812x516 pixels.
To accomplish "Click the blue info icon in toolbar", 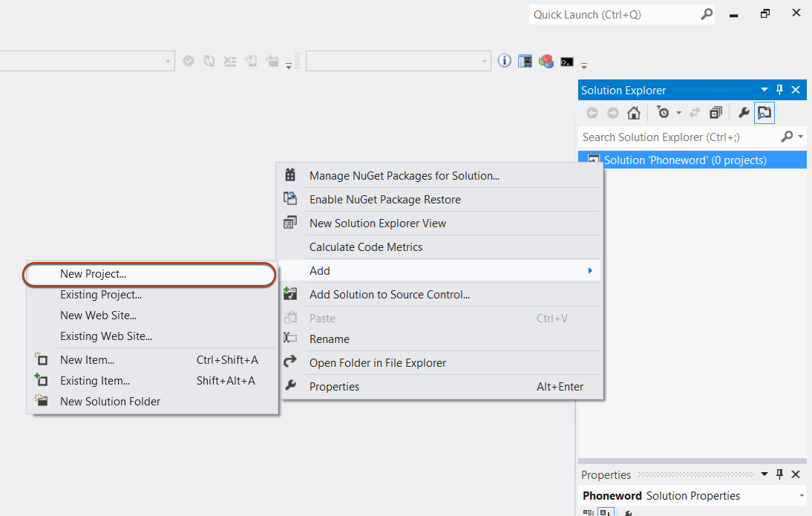I will tap(505, 61).
